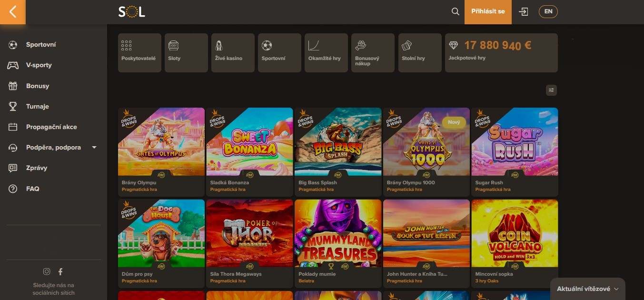The width and height of the screenshot is (644, 300).
Task: Select the Sportovní category tile
Action: tap(279, 53)
